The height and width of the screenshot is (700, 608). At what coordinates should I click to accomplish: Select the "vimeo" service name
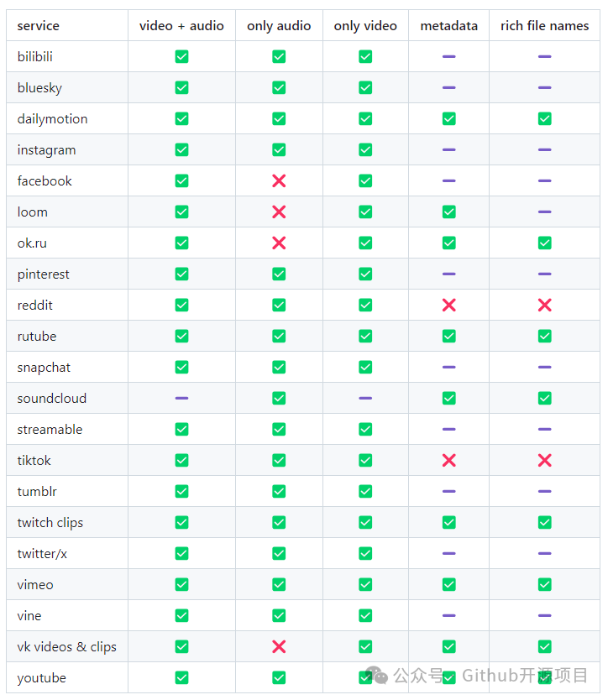35,584
